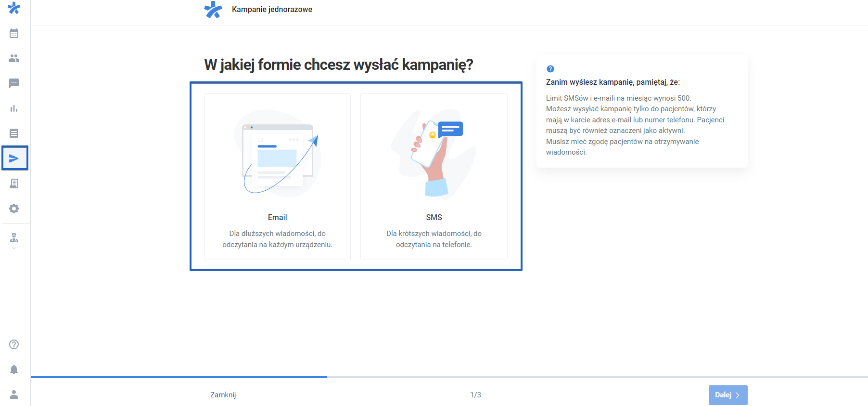Screen dimensions: 868x406
Task: Click the sidebar top logo icon
Action: pyautogui.click(x=14, y=8)
